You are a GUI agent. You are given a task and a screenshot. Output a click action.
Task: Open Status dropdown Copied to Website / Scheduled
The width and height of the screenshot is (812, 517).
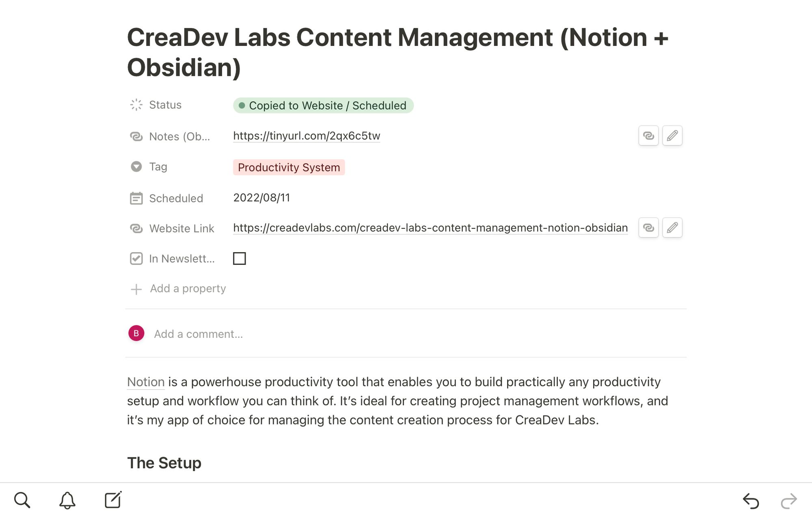(323, 106)
